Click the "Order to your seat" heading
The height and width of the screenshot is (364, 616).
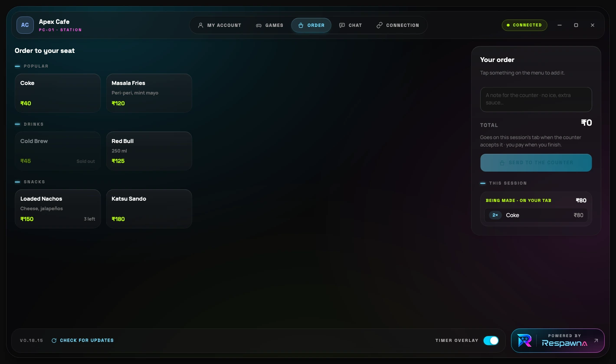pos(45,51)
